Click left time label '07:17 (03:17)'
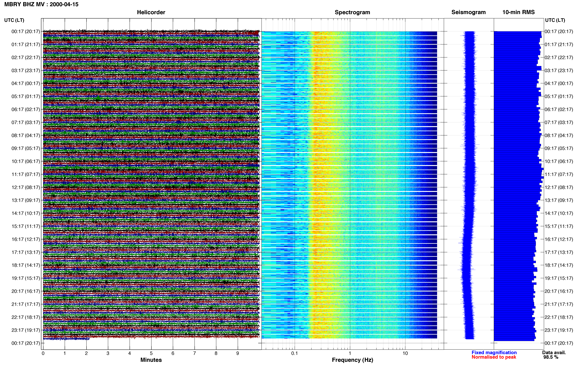Screen dimensions: 588x368 tap(26, 122)
